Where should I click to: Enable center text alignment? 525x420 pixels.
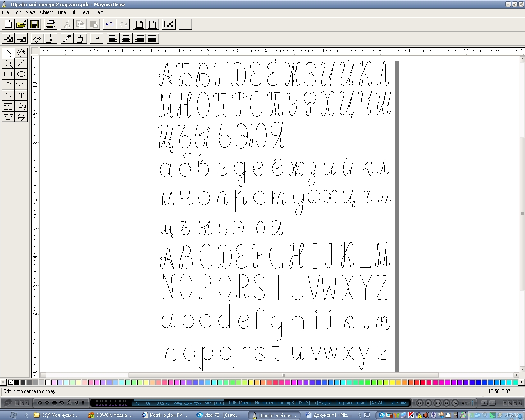pos(126,39)
